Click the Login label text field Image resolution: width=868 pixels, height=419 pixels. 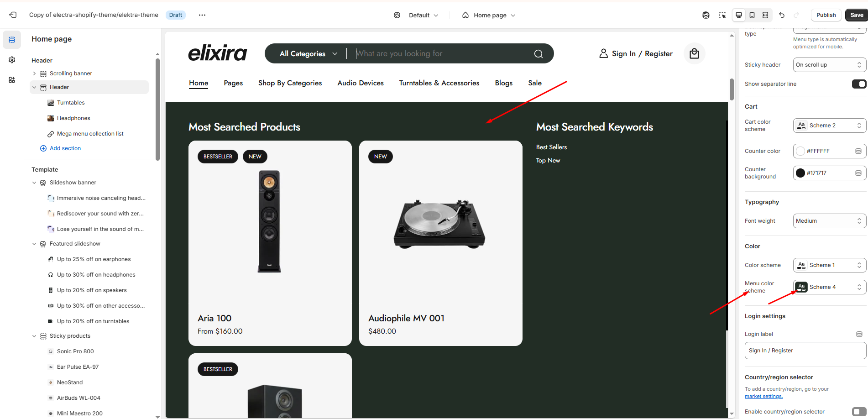[x=805, y=351]
